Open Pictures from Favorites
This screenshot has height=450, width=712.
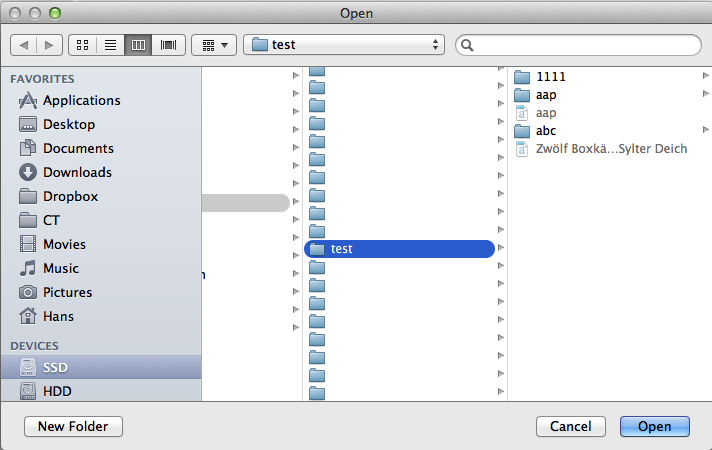[x=67, y=292]
